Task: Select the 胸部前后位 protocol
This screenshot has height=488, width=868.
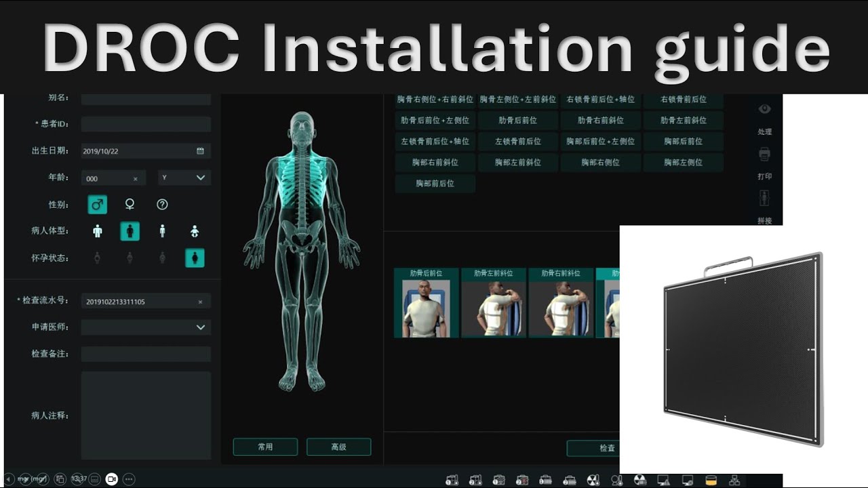Action: (435, 183)
